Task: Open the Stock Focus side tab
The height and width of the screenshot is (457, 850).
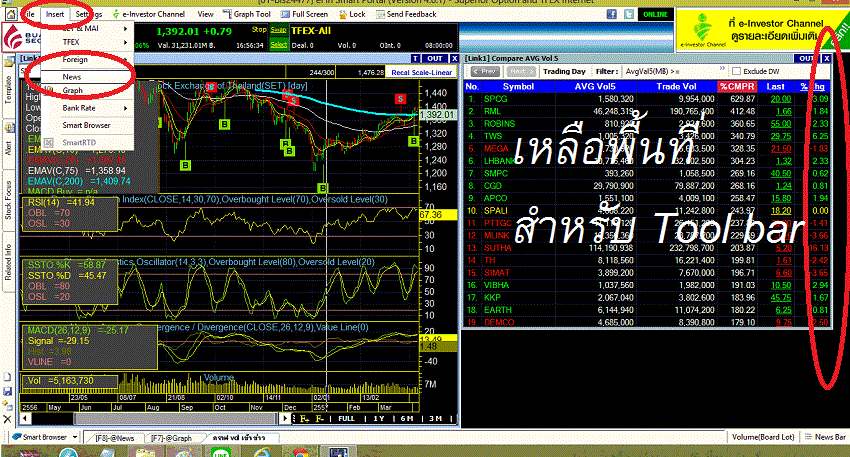Action: click(x=8, y=201)
